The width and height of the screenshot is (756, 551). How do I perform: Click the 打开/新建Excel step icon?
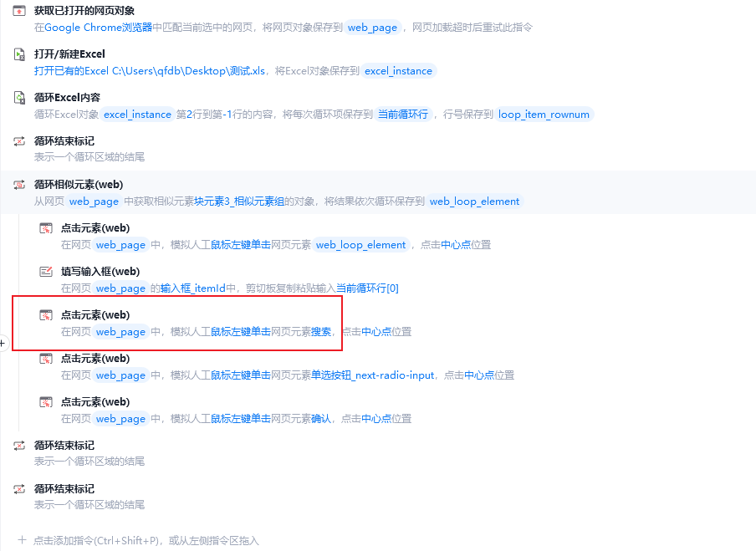(x=19, y=54)
